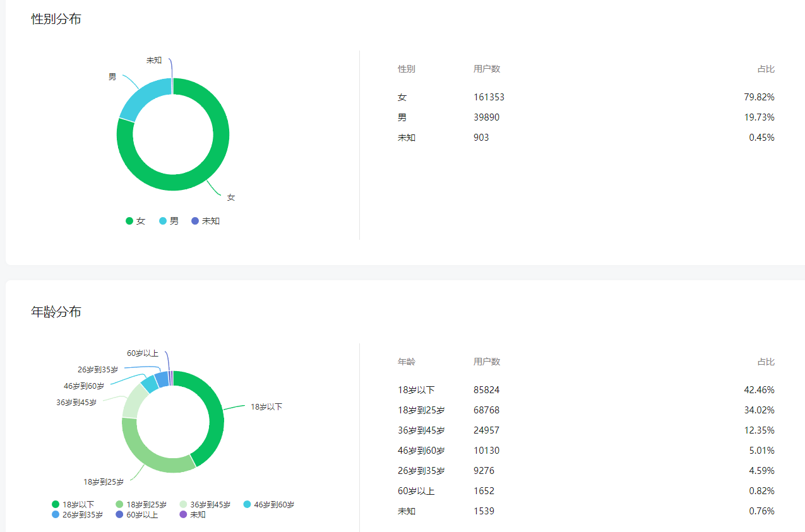This screenshot has height=532, width=805.
Task: Click the 5.01% percentage value
Action: point(761,451)
